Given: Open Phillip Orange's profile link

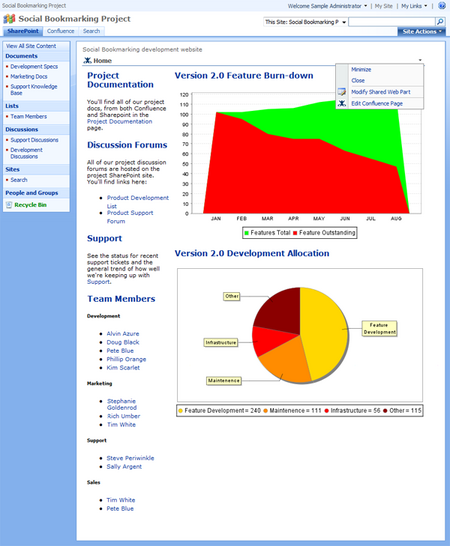Looking at the screenshot, I should 126,359.
